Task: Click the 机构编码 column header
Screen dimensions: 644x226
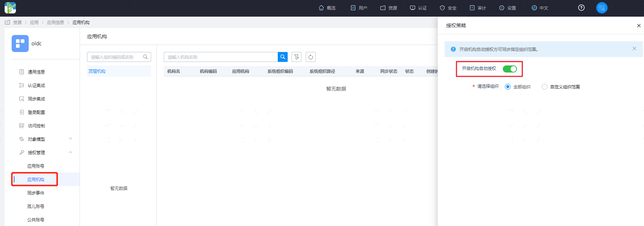Action: [208, 71]
